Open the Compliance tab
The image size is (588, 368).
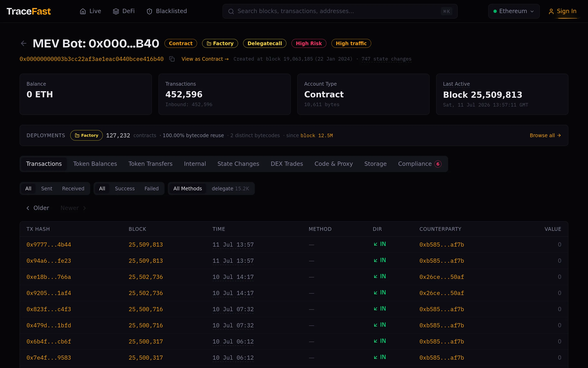pyautogui.click(x=420, y=164)
